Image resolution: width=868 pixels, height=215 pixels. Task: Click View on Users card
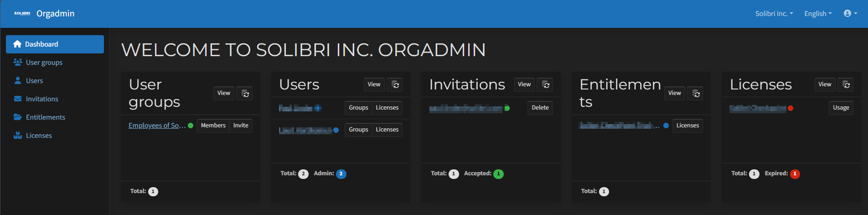point(374,84)
